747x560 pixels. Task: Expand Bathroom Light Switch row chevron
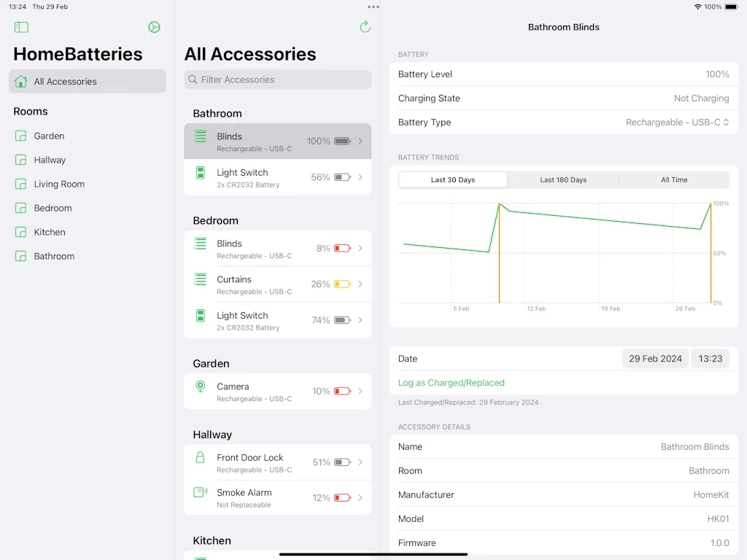(x=360, y=177)
